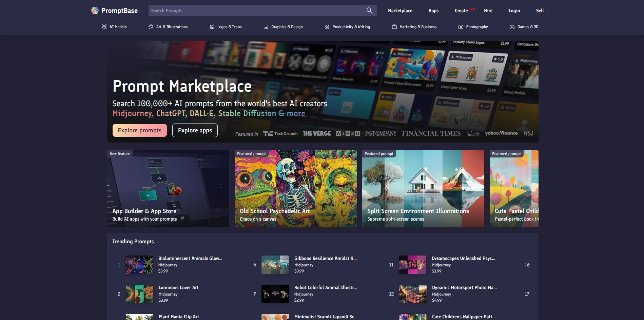Open the Hire menu item
This screenshot has height=320, width=644.
(488, 11)
